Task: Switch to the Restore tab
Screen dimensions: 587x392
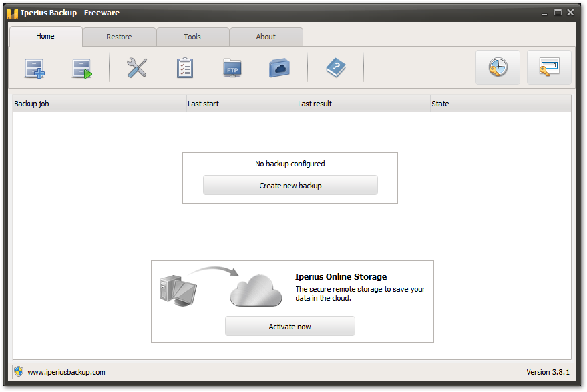Action: pyautogui.click(x=119, y=37)
